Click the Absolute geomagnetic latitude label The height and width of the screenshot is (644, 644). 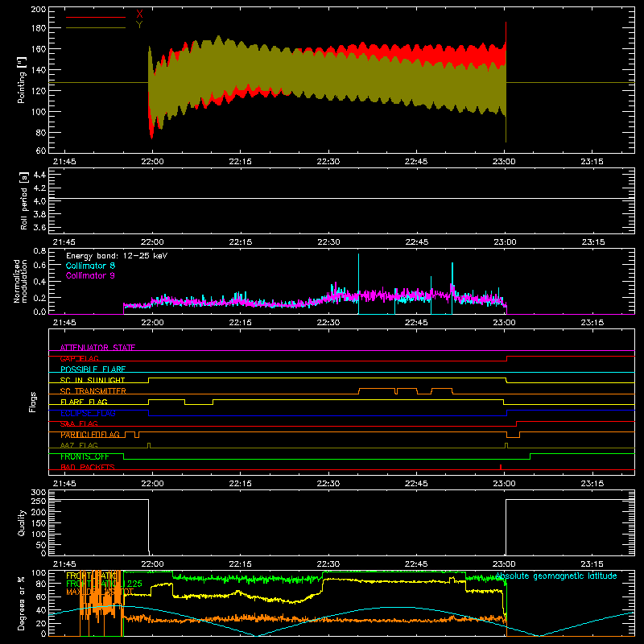tap(556, 576)
